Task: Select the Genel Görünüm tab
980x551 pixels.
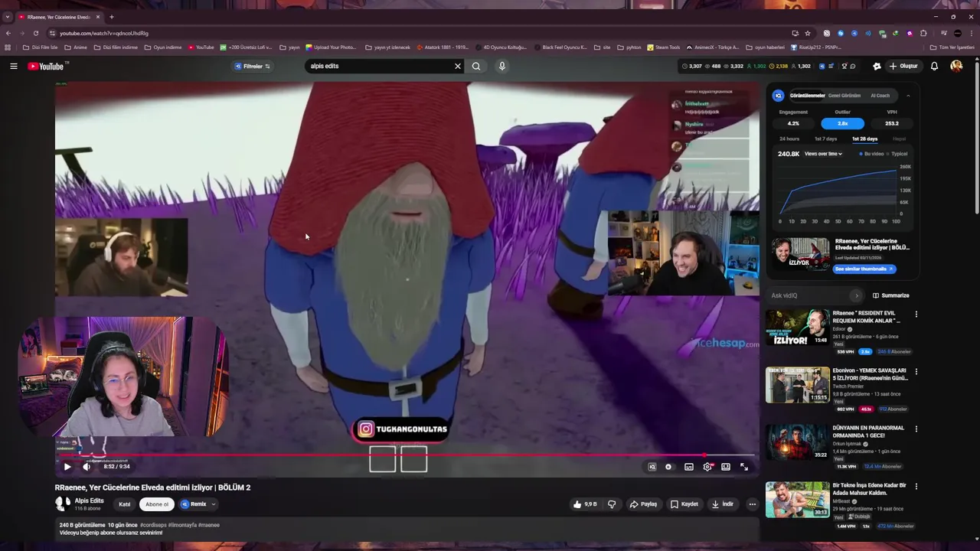Action: [844, 96]
